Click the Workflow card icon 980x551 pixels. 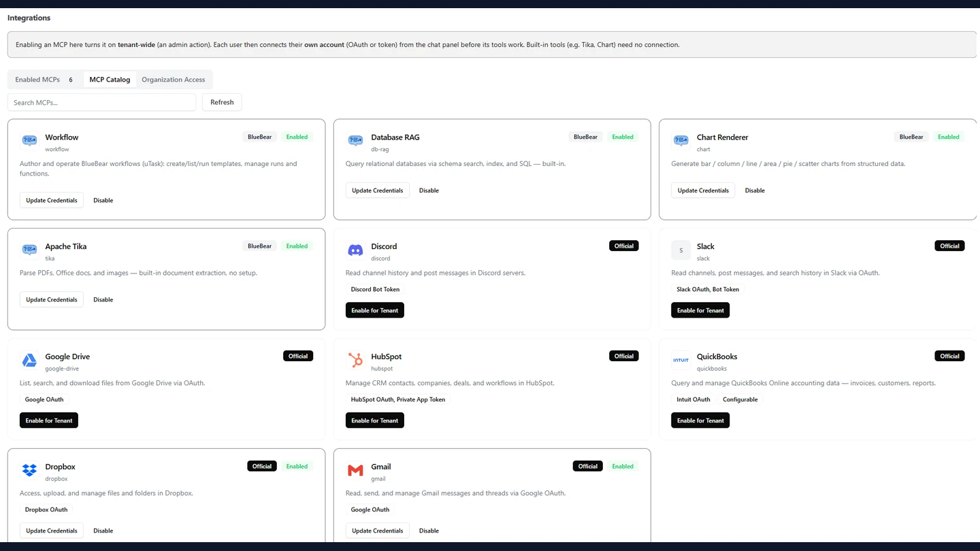tap(29, 141)
